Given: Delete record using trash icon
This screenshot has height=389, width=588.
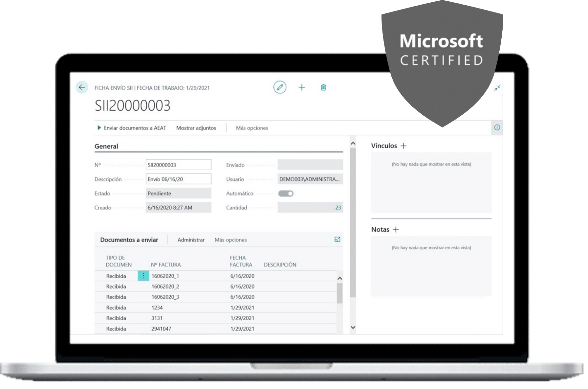Looking at the screenshot, I should pyautogui.click(x=323, y=87).
